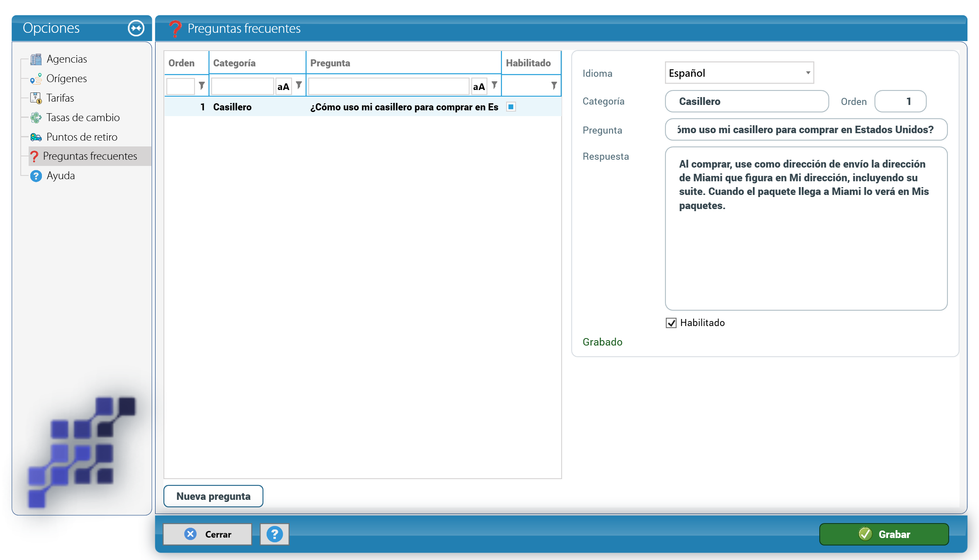
Task: Toggle case sensitivity for the Pregunta filter
Action: coord(479,87)
